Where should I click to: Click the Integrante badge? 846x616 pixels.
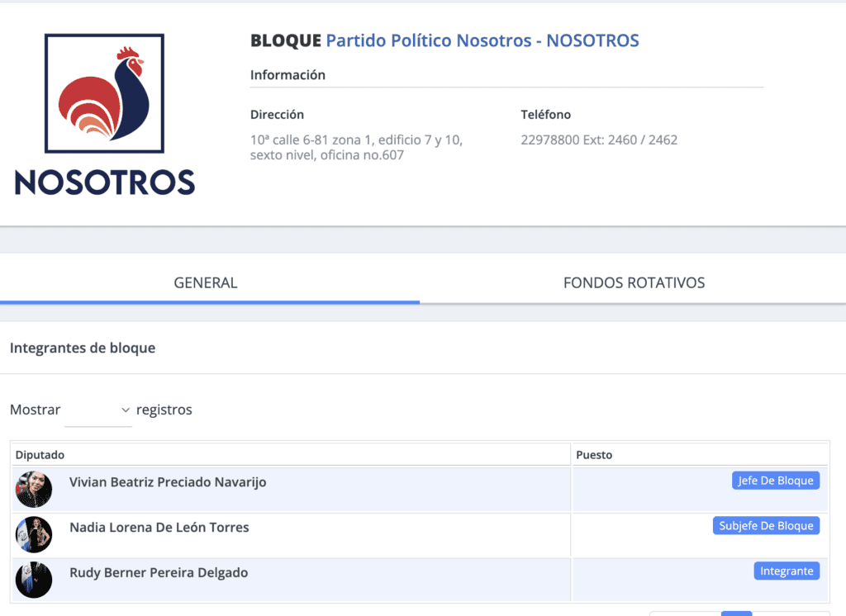[786, 571]
